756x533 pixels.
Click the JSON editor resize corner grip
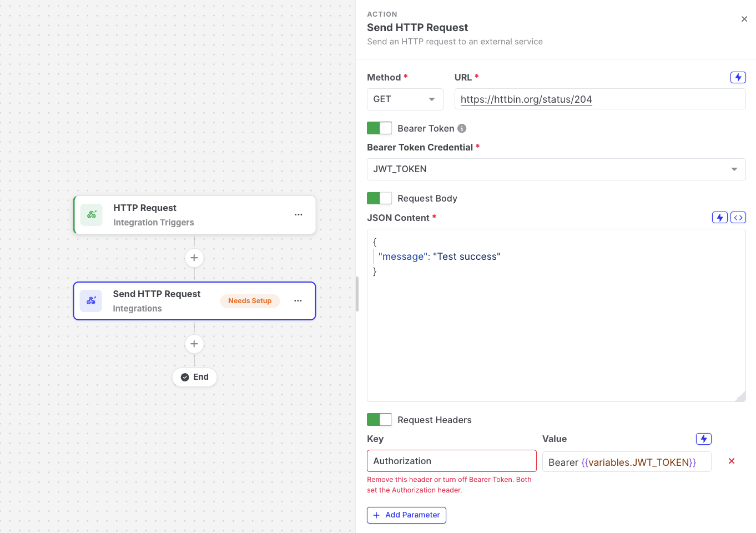click(x=740, y=396)
